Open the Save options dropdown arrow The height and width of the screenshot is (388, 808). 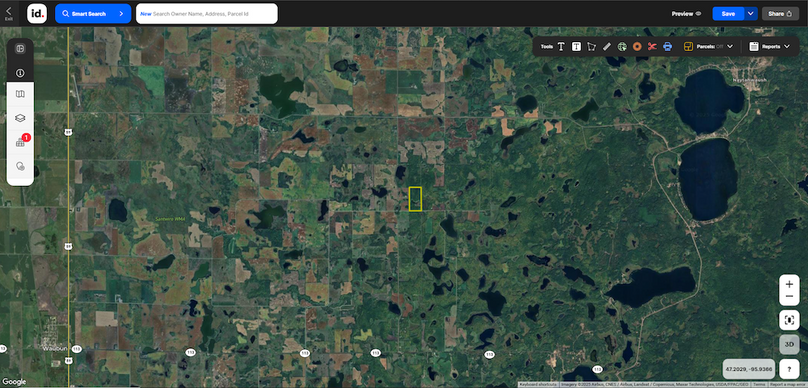point(751,14)
